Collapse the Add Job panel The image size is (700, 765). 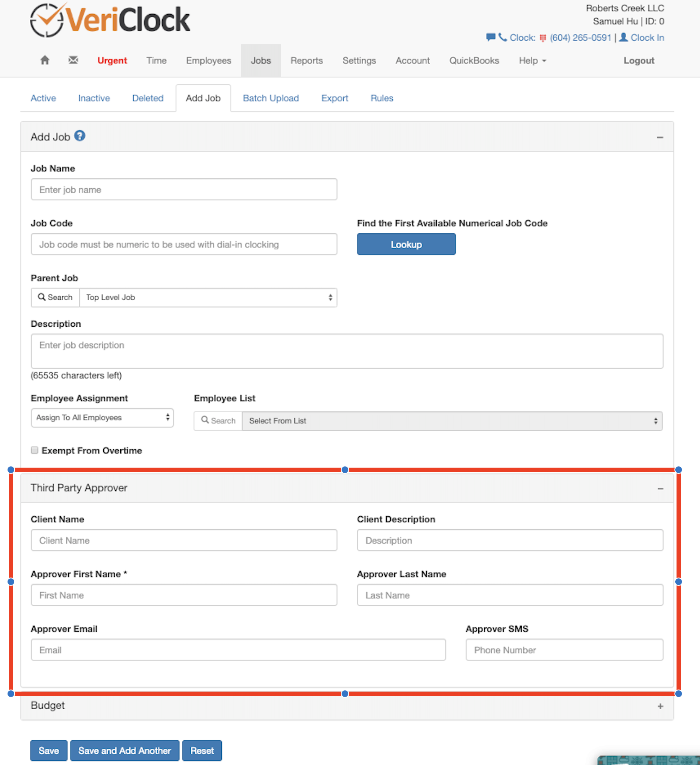tap(660, 138)
